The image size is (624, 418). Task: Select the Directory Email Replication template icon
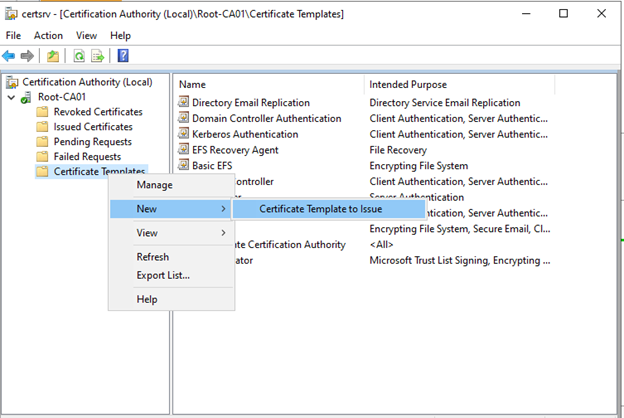click(x=183, y=102)
